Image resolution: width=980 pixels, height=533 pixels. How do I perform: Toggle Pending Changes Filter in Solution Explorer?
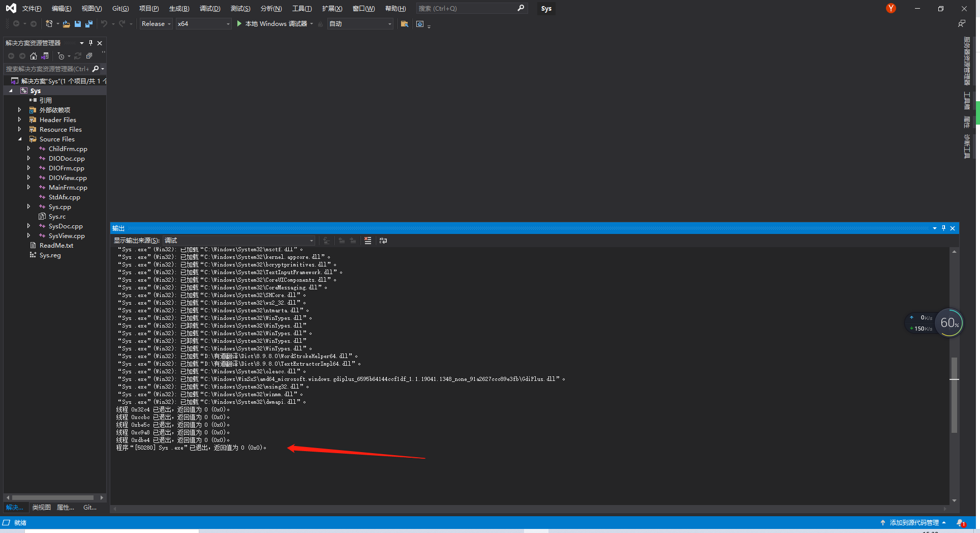click(x=61, y=56)
